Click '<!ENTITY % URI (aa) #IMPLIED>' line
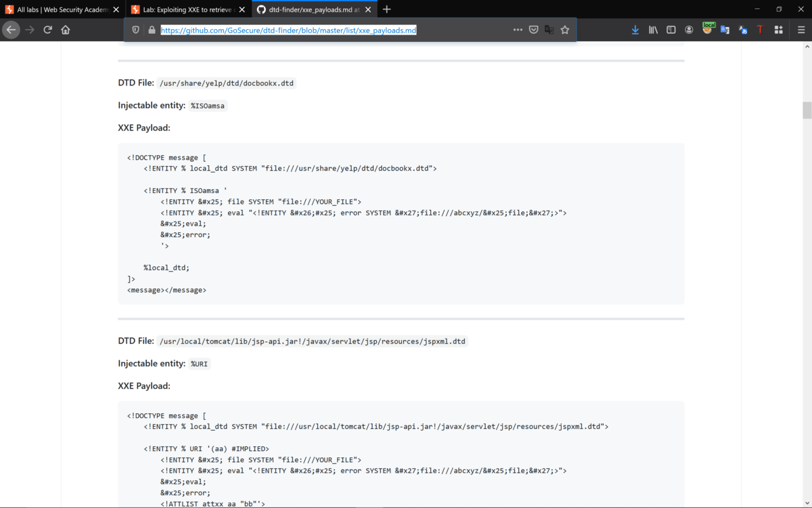Image resolution: width=812 pixels, height=508 pixels. (206, 449)
